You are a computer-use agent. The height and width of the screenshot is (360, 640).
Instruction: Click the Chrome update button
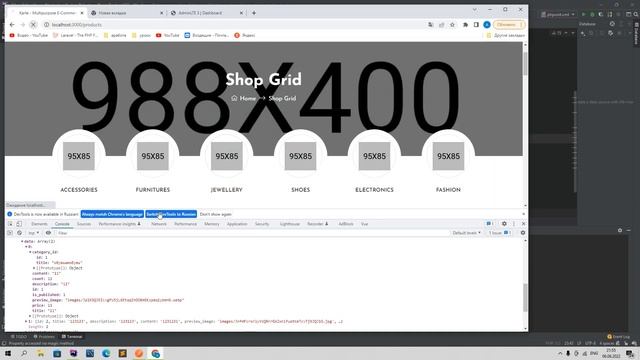[509, 25]
